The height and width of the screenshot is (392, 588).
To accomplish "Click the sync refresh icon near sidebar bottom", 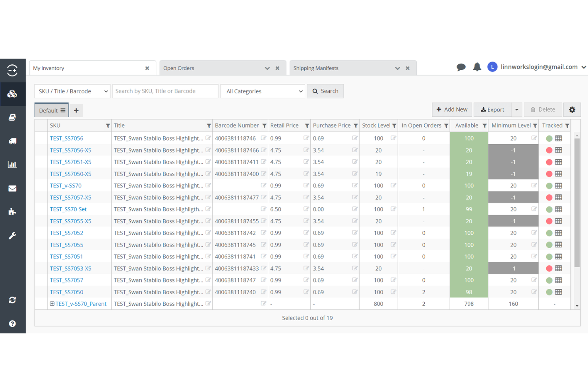I will pyautogui.click(x=13, y=300).
